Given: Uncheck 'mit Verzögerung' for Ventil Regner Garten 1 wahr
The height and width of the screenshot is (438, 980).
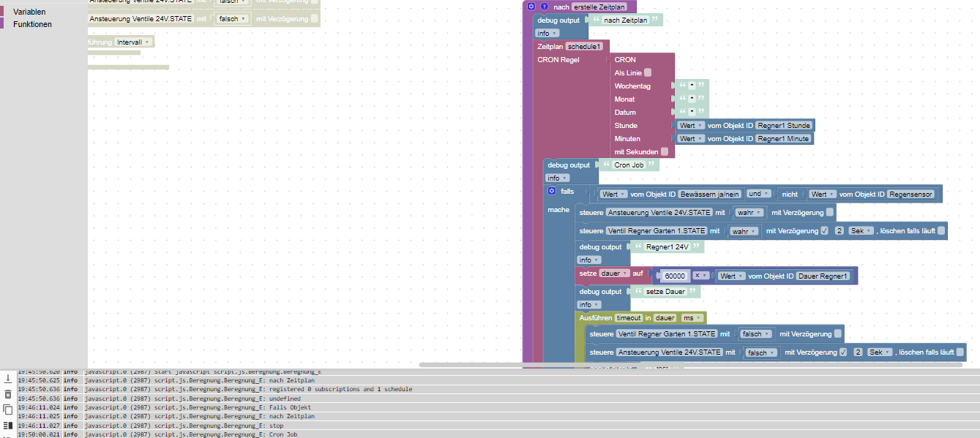Looking at the screenshot, I should pyautogui.click(x=825, y=231).
